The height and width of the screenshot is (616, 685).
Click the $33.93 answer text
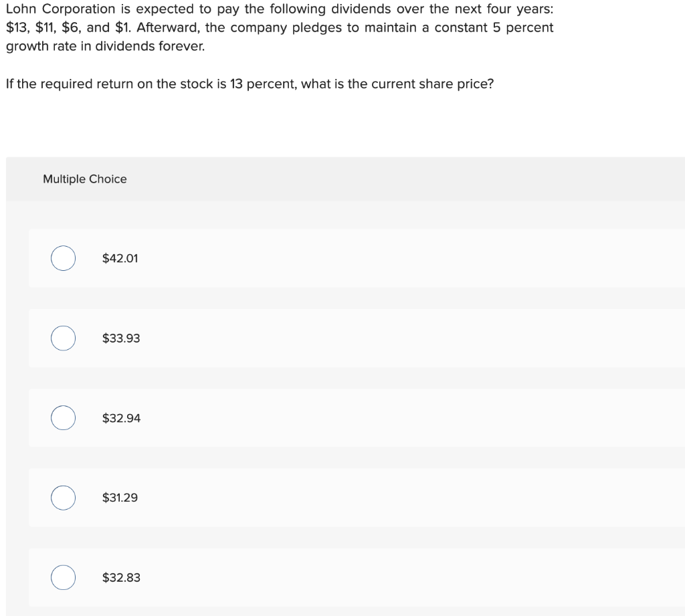tap(121, 338)
